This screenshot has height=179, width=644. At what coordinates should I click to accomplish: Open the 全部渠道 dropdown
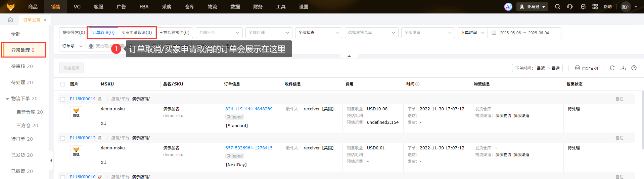[428, 33]
